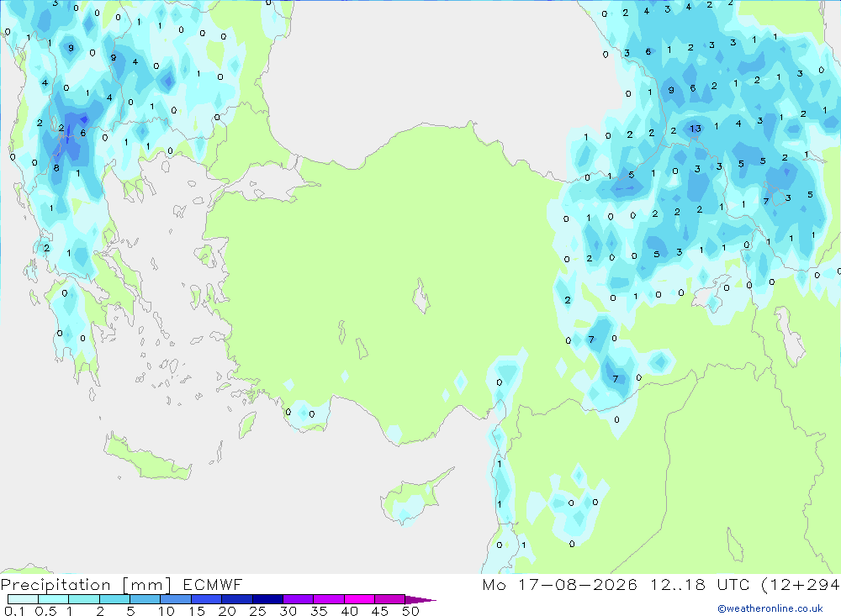
Task: Select the 35–40 mm violet legend swatch
Action: 329,599
